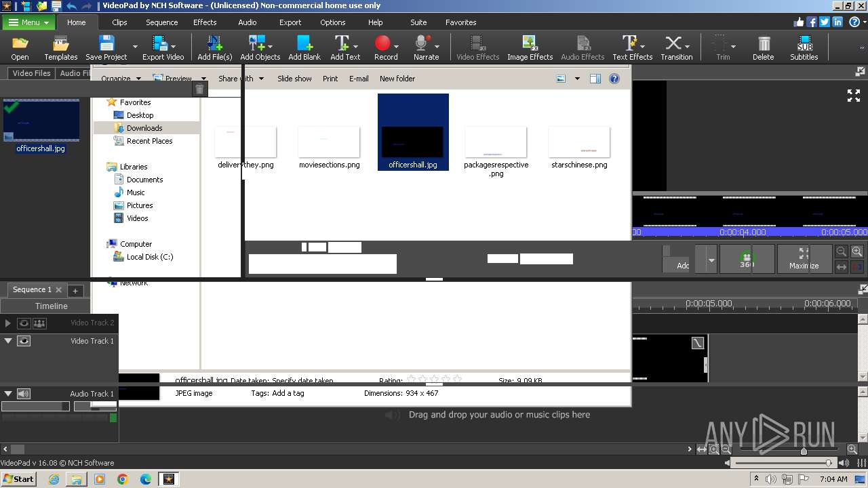
Task: Collapse Audio Track 1
Action: coord(8,394)
